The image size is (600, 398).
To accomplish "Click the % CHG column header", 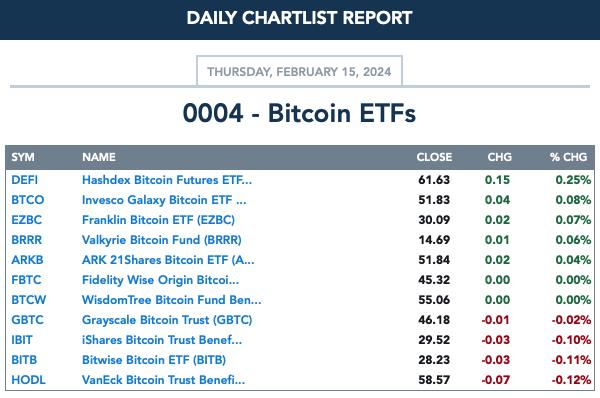I will [568, 157].
